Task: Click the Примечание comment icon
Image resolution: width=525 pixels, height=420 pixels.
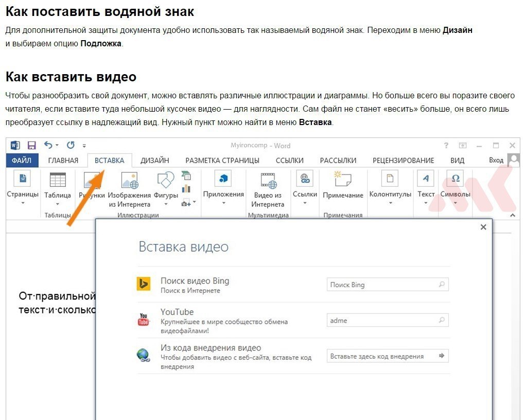Action: pyautogui.click(x=343, y=179)
